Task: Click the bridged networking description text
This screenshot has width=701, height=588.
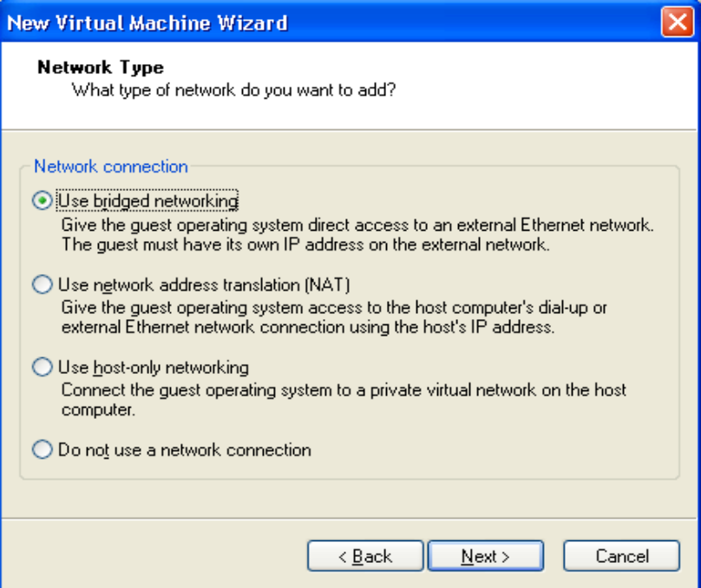Action: 356,235
